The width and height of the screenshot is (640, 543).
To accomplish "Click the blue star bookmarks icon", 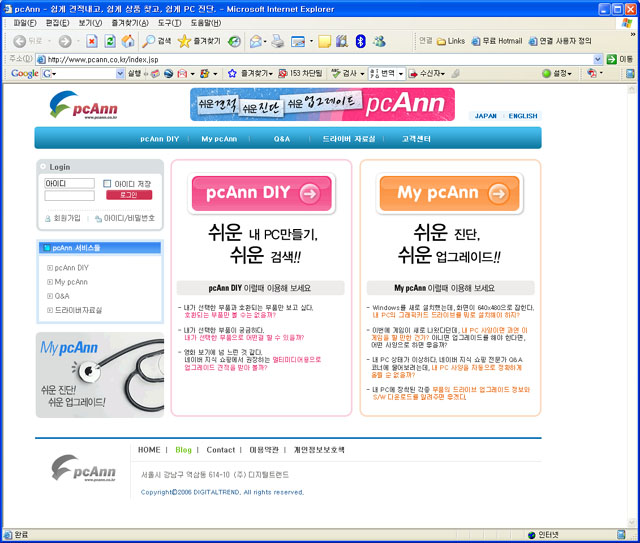I will tap(232, 73).
